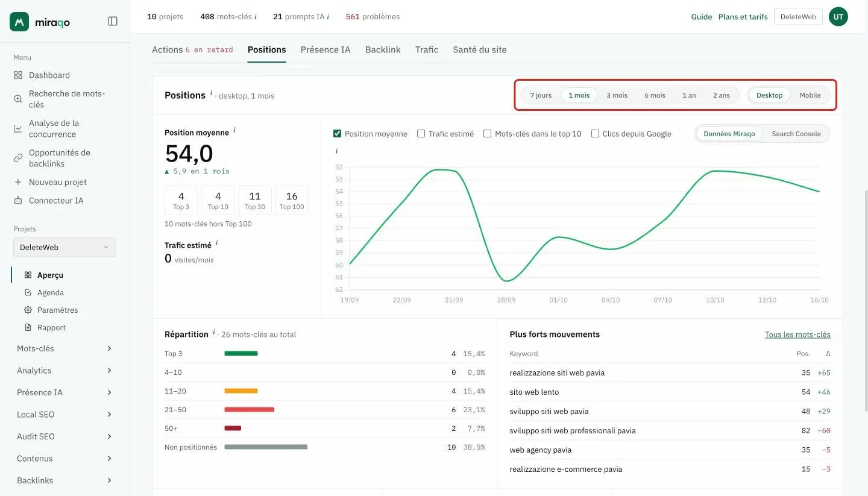Click the "realizzazione e-commerce pavia" keyword row

click(670, 469)
